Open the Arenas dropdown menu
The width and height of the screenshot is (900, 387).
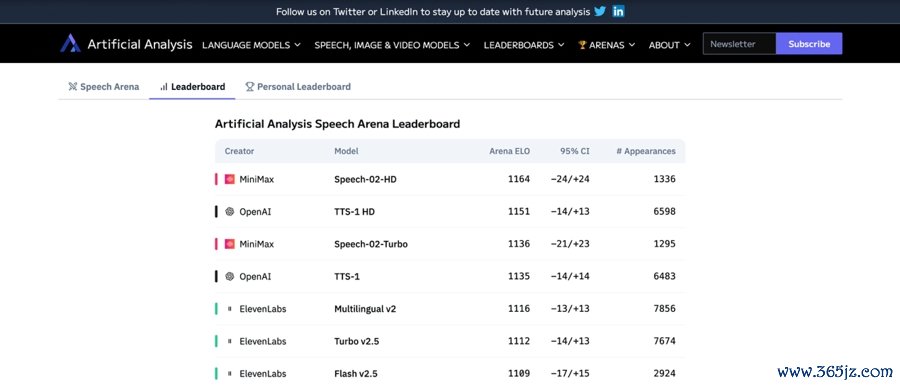coord(607,45)
